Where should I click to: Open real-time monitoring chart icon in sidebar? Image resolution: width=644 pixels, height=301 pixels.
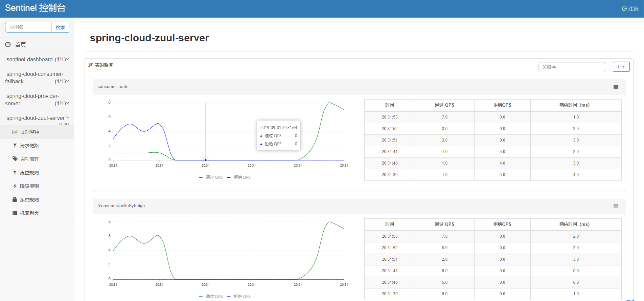pos(15,132)
